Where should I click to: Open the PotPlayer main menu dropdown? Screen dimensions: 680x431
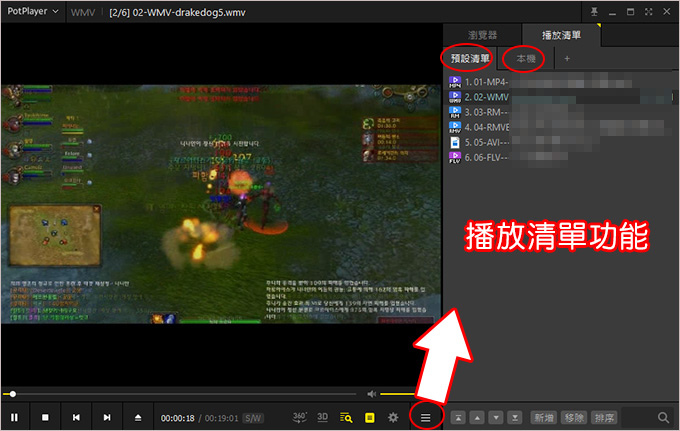[33, 11]
